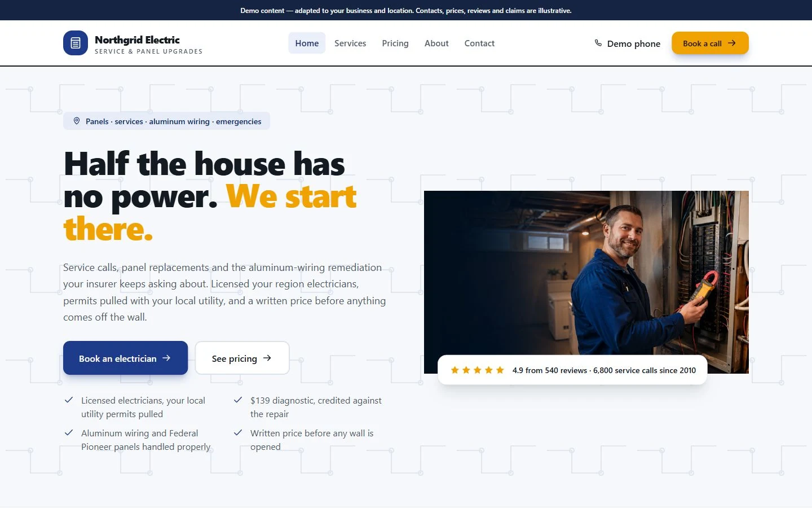This screenshot has width=812, height=508.
Task: Click the Book a call button
Action: pyautogui.click(x=710, y=43)
